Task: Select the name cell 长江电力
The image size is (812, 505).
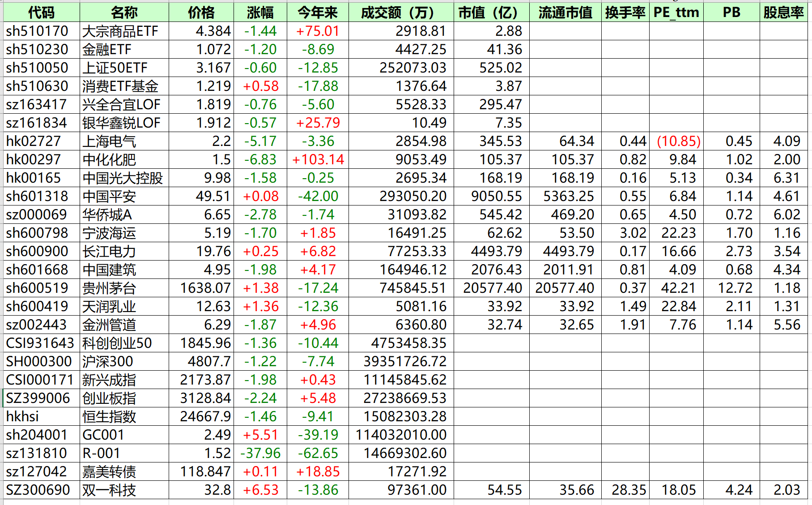Action: pos(124,251)
